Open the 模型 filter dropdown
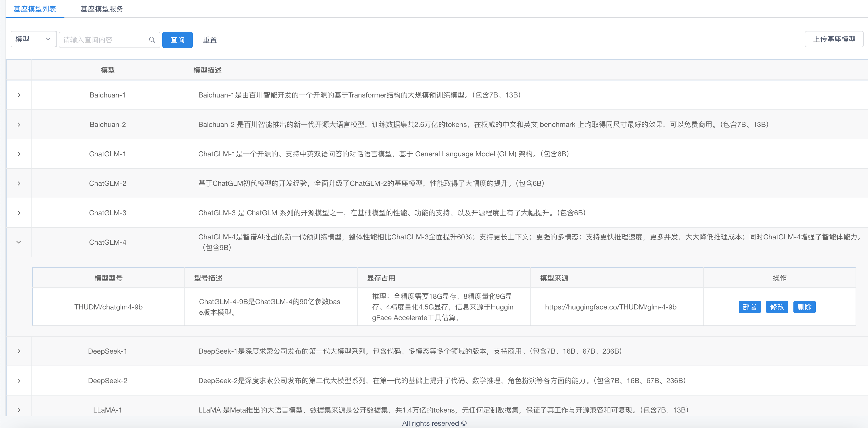The height and width of the screenshot is (428, 868). (x=33, y=39)
